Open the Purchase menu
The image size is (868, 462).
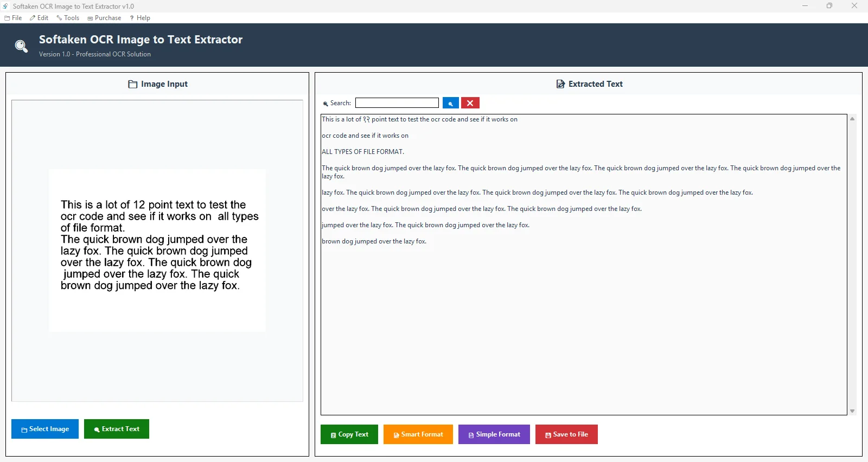click(104, 18)
